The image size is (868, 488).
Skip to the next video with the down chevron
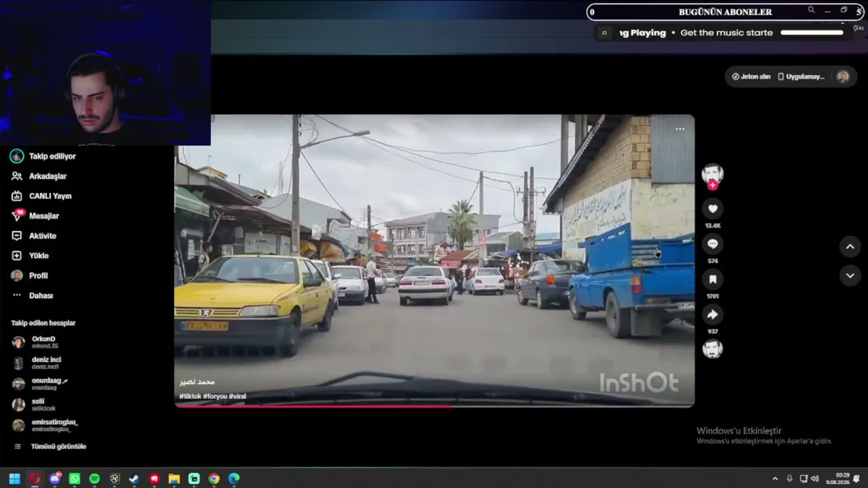click(850, 275)
